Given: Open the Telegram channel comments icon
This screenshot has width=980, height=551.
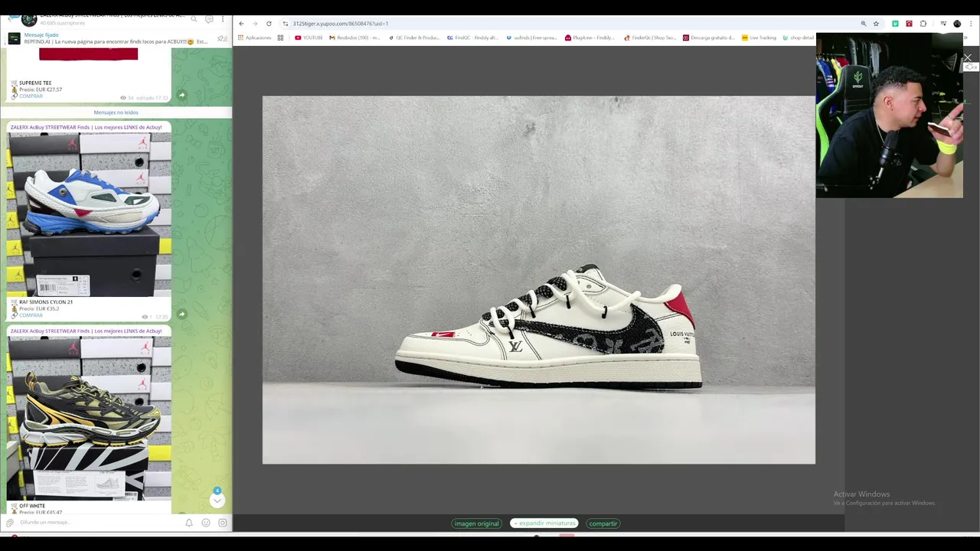Looking at the screenshot, I should (x=209, y=19).
